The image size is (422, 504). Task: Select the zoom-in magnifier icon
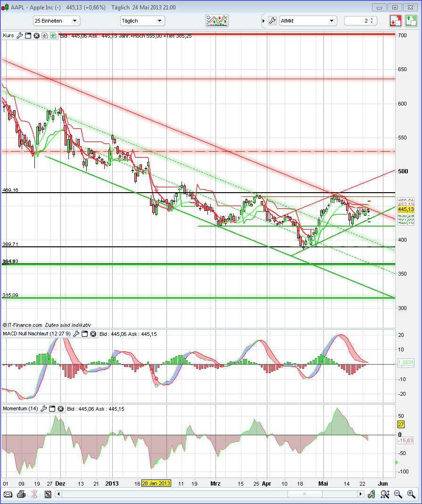410,494
